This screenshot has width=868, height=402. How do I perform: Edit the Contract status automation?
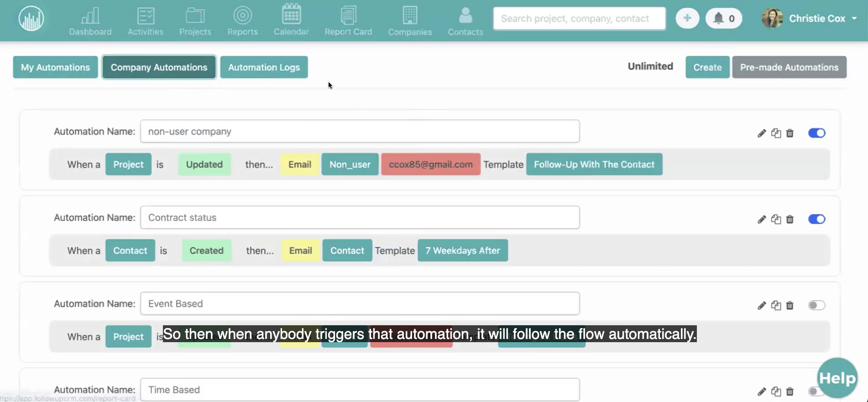[762, 220]
